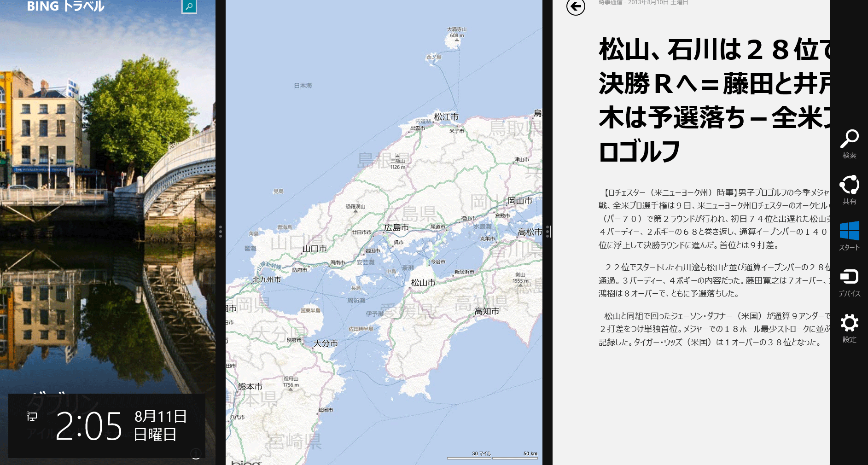Click the 時事通信 2013年8月10日 byline

643,3
